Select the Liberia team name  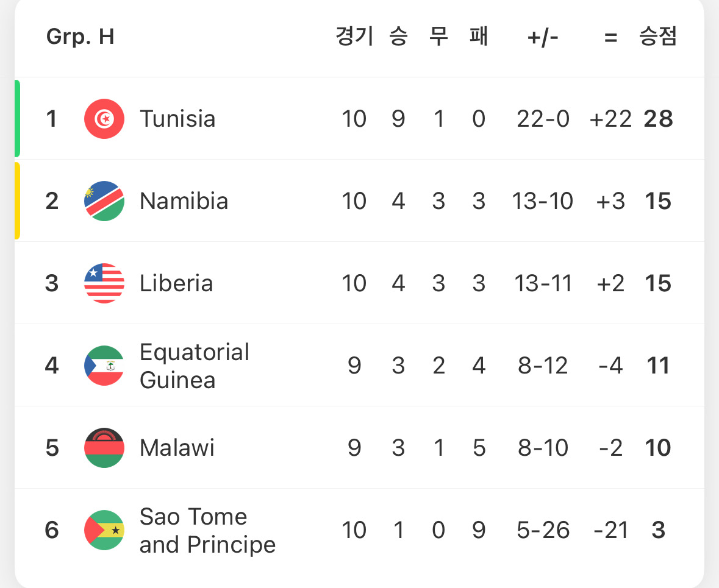tap(176, 283)
